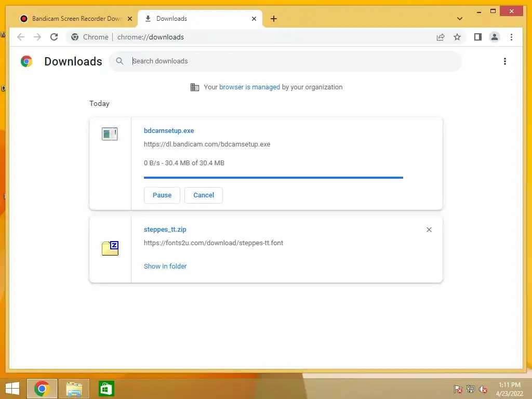Close the Bandicam Screen Recorder tab
The image size is (532, 399).
pos(129,19)
